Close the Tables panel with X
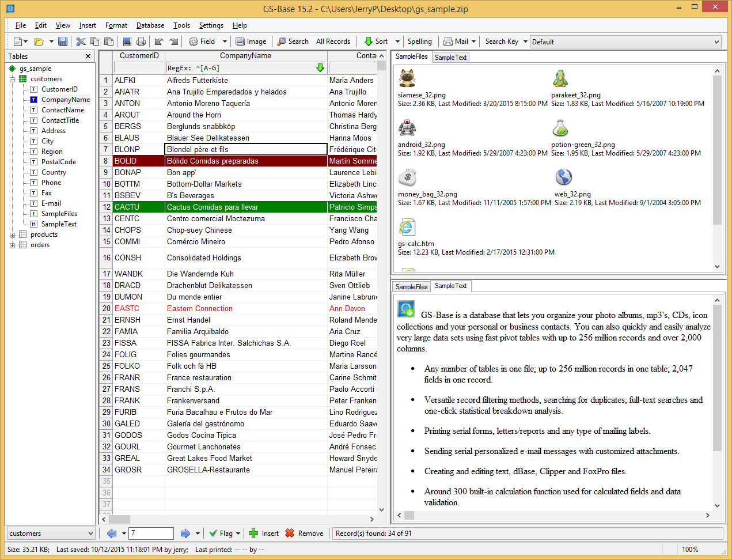This screenshot has width=732, height=560. 88,56
